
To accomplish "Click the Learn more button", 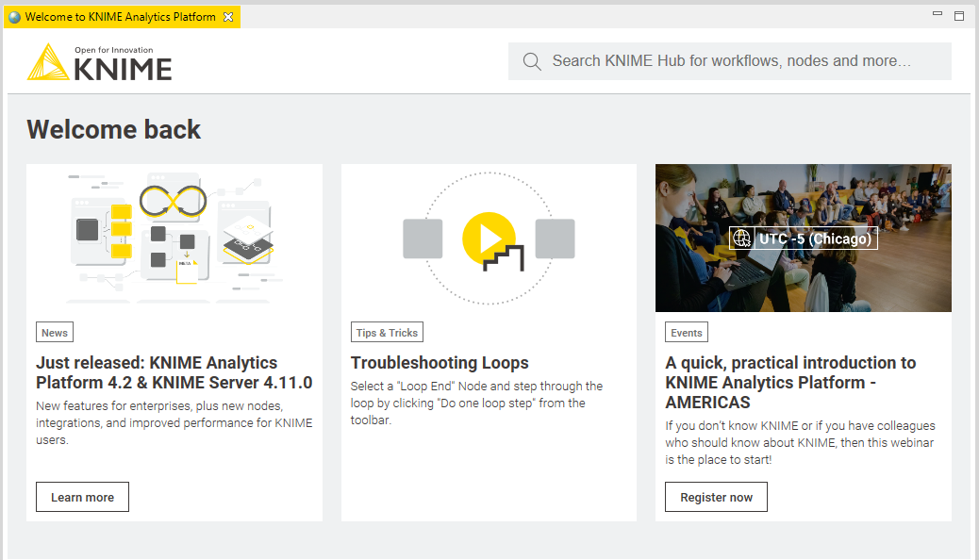I will click(x=82, y=497).
